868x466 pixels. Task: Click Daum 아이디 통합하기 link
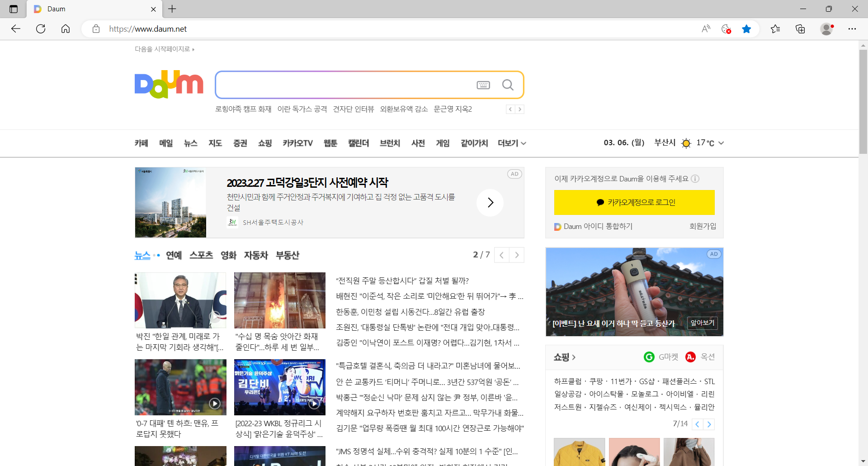594,226
